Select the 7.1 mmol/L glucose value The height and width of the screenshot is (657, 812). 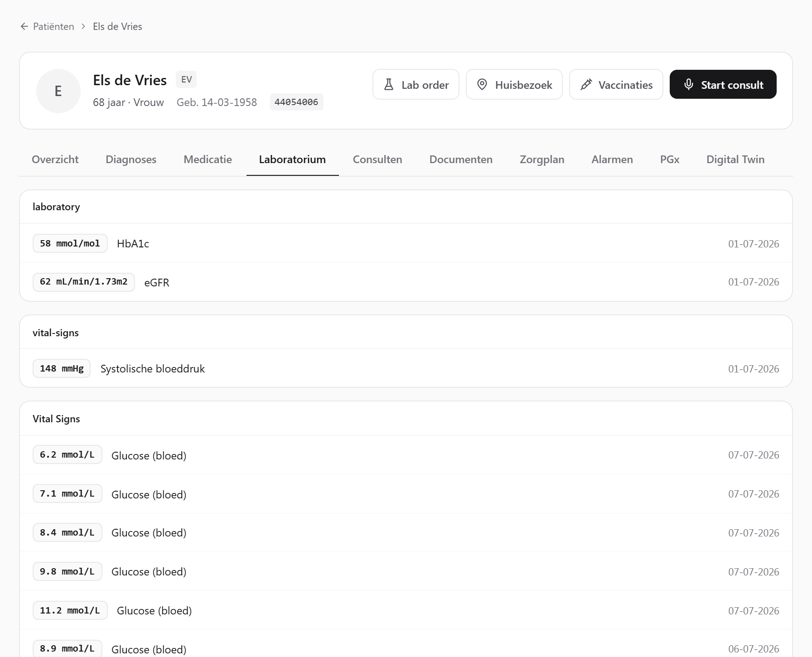[68, 493]
